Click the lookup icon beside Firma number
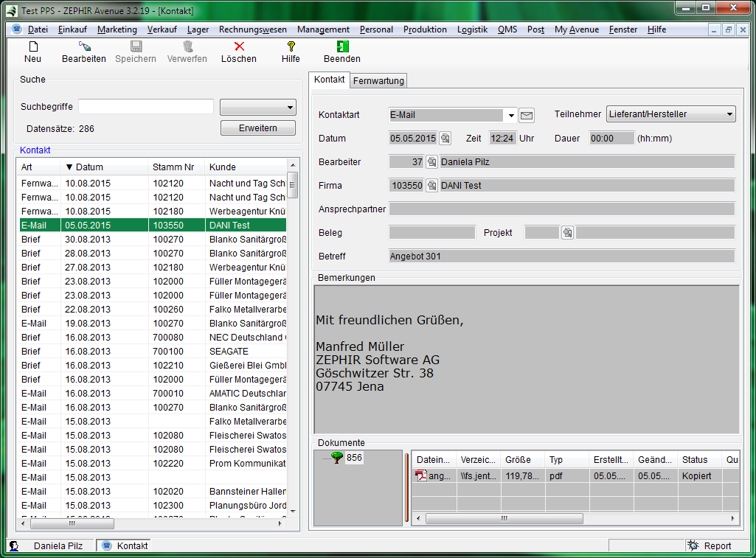The width and height of the screenshot is (756, 558). click(x=431, y=186)
